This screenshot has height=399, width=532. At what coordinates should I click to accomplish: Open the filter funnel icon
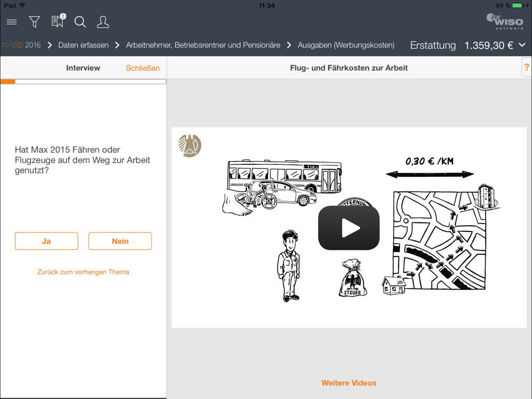(x=34, y=22)
